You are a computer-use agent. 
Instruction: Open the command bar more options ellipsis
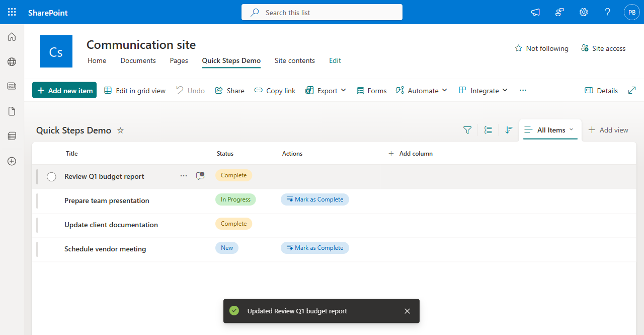coord(523,90)
